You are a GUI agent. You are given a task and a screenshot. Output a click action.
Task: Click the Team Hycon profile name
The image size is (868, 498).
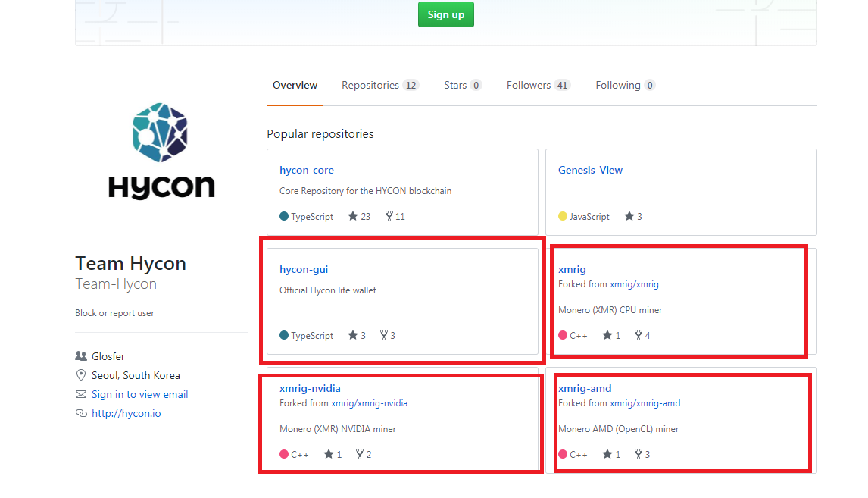click(x=130, y=263)
